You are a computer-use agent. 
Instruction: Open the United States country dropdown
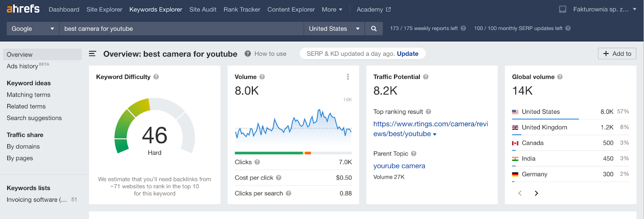coord(334,29)
